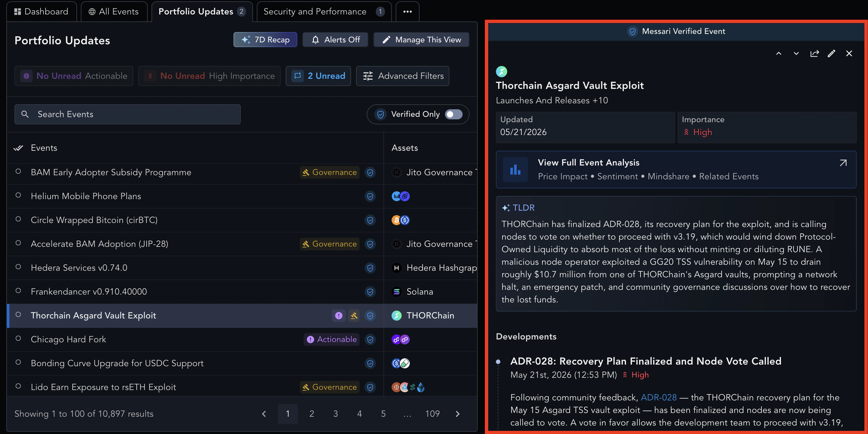Click verified shield on Circle Wrapped Bitcoin row

[x=370, y=220]
